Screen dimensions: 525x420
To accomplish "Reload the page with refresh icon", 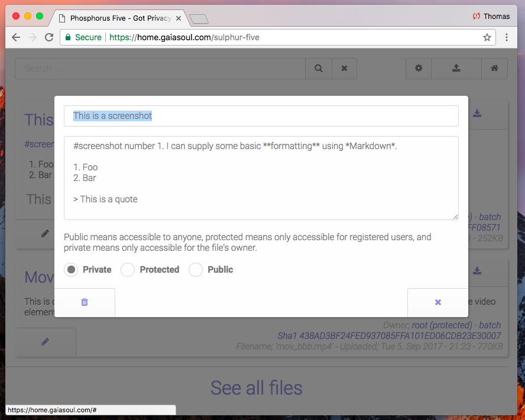I will point(49,37).
